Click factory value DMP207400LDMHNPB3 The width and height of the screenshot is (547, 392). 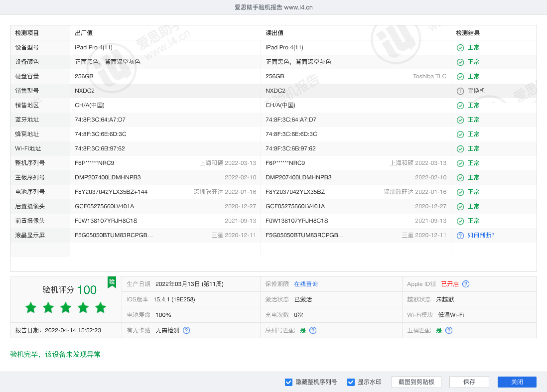click(x=108, y=177)
